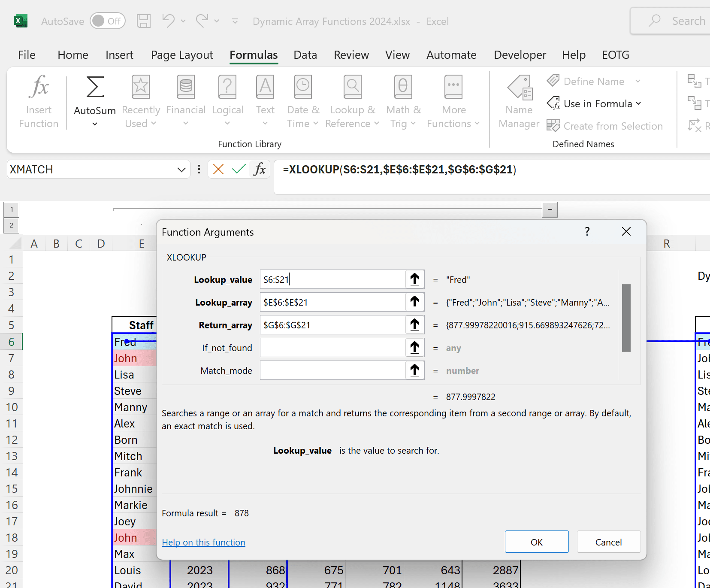Open the Page Layout tab
Image resolution: width=710 pixels, height=588 pixels.
click(182, 55)
